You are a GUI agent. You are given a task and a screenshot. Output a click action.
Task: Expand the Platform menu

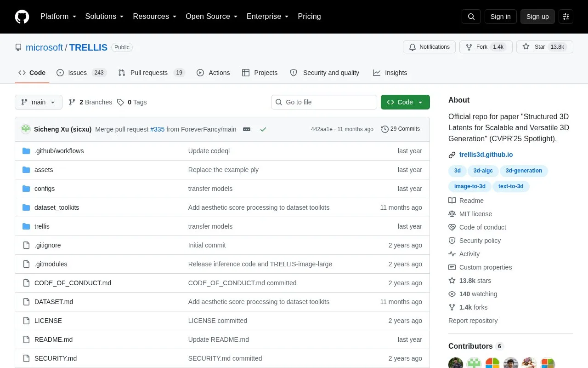tap(58, 17)
